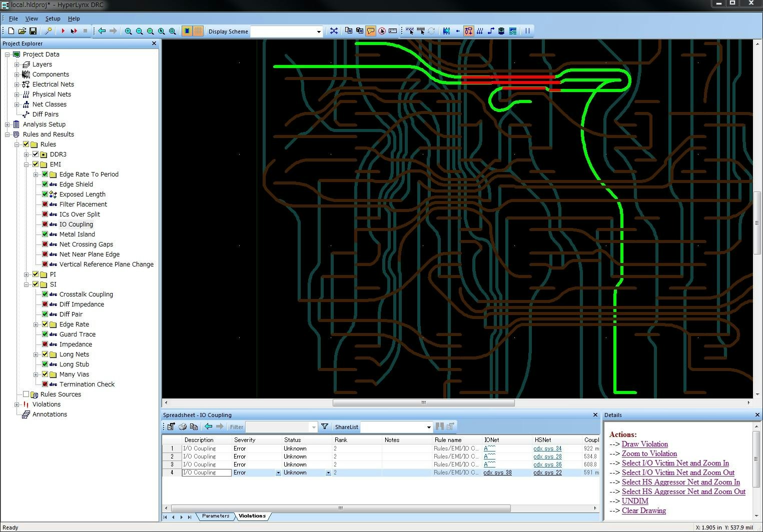Click the ruler measure tool icon
The image size is (763, 532).
(393, 31)
